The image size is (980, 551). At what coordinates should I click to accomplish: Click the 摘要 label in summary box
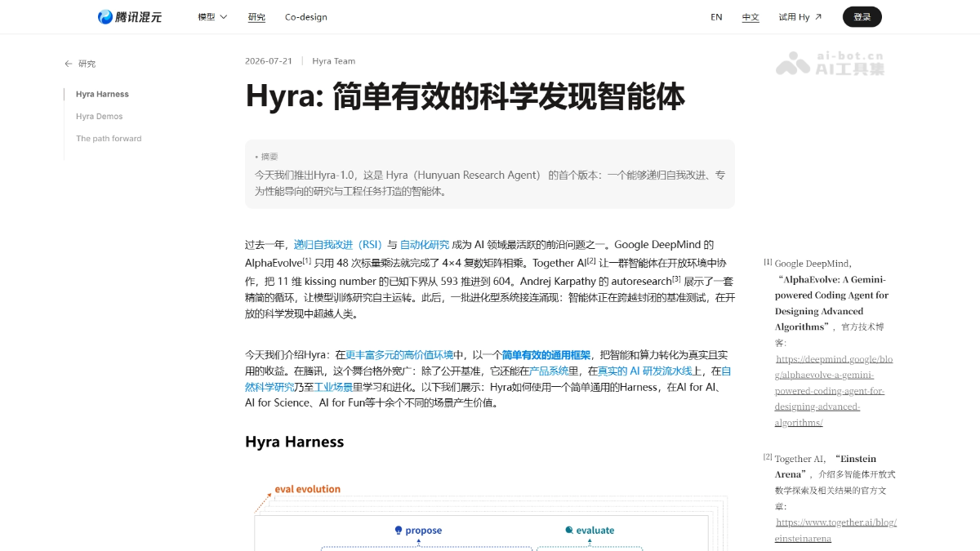point(269,157)
